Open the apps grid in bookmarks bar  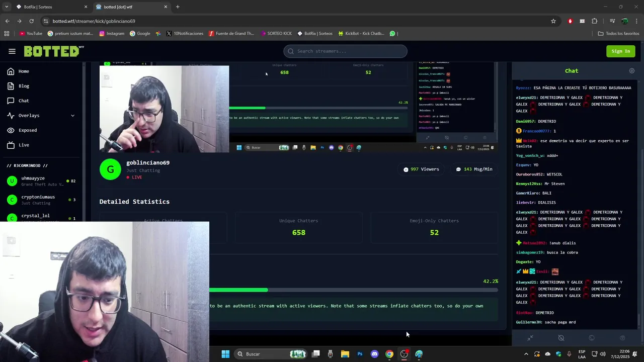click(x=7, y=34)
